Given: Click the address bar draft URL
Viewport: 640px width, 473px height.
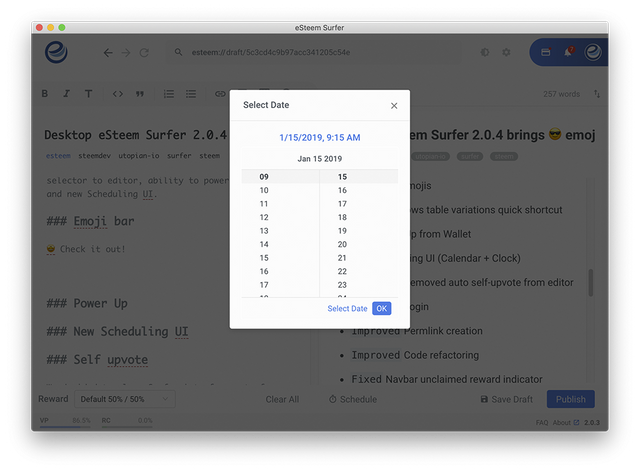Looking at the screenshot, I should 271,52.
